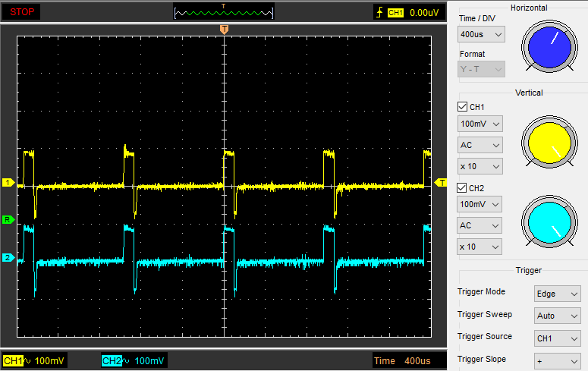
Task: Click the cyan CH2 ground level marker
Action: (8, 258)
